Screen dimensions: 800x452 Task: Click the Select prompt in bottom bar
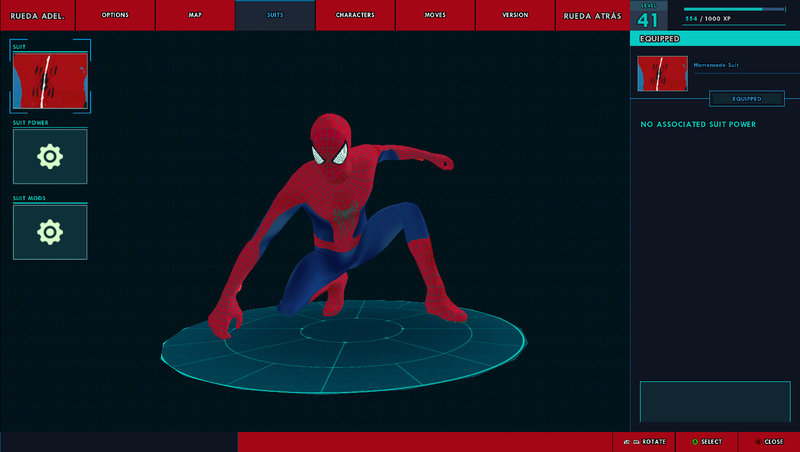707,442
